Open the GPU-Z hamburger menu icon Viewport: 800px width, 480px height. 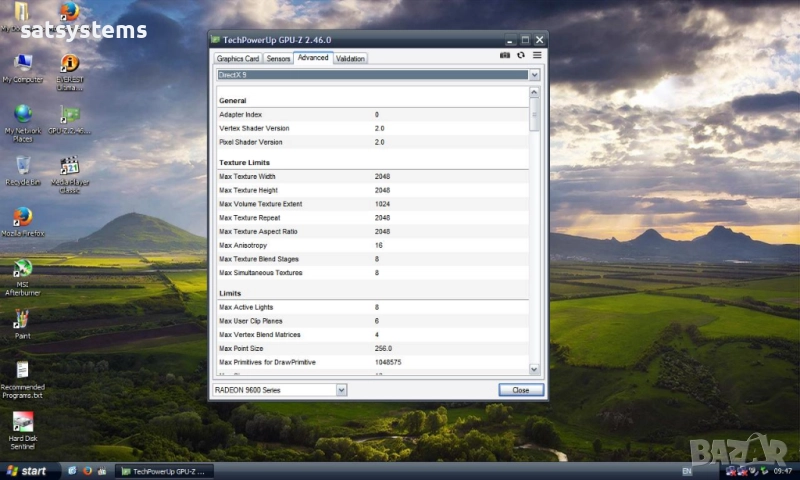(x=537, y=55)
